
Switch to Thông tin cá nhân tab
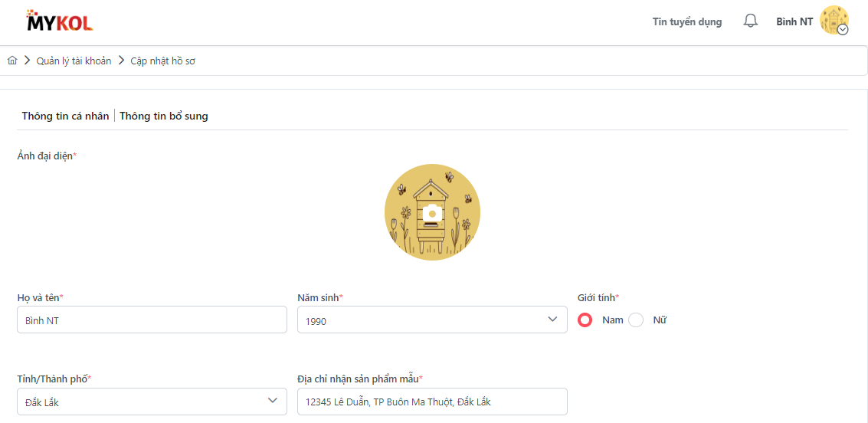pos(65,116)
